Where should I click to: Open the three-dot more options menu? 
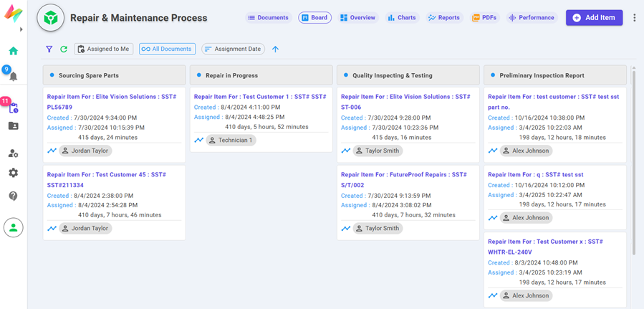pyautogui.click(x=634, y=18)
